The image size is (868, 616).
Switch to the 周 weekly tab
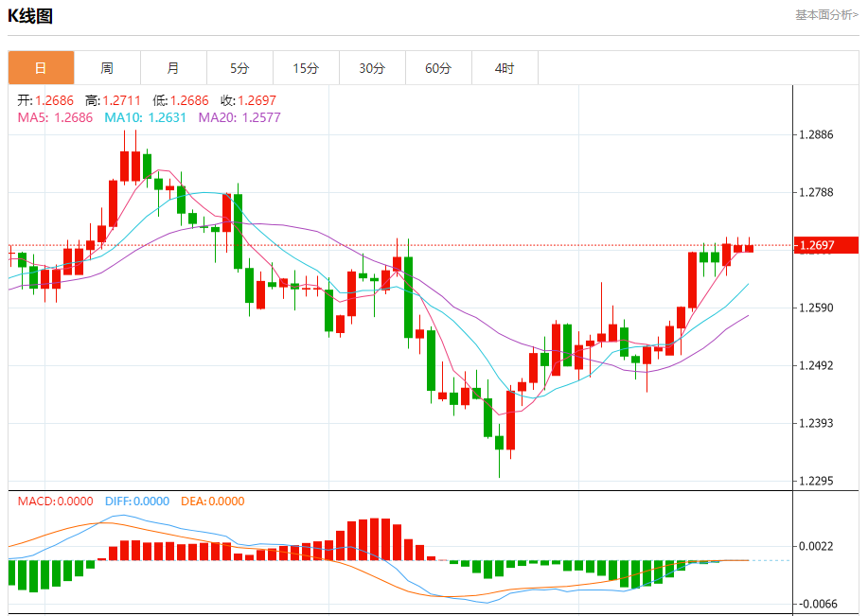(x=107, y=68)
